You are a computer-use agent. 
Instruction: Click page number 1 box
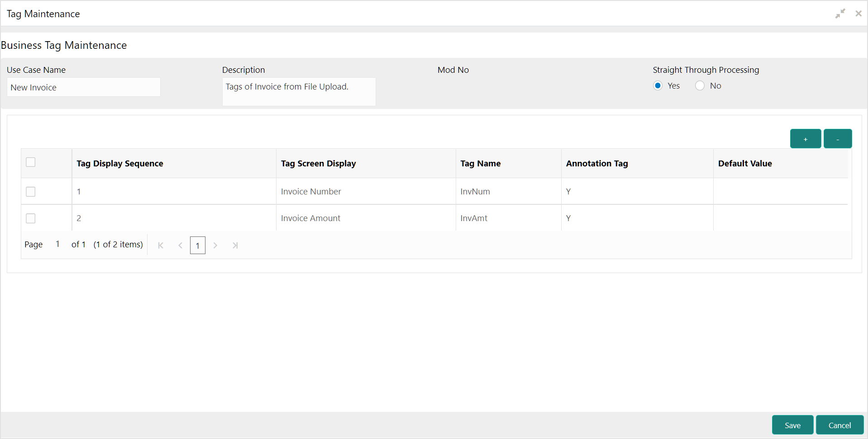(198, 245)
